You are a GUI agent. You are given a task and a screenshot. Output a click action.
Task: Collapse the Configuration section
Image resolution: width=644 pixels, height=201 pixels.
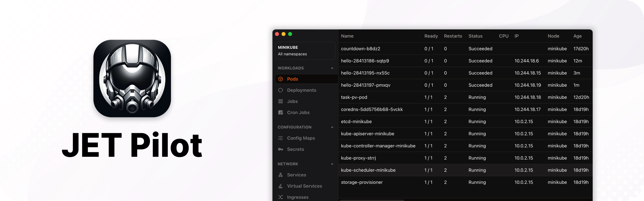click(332, 127)
